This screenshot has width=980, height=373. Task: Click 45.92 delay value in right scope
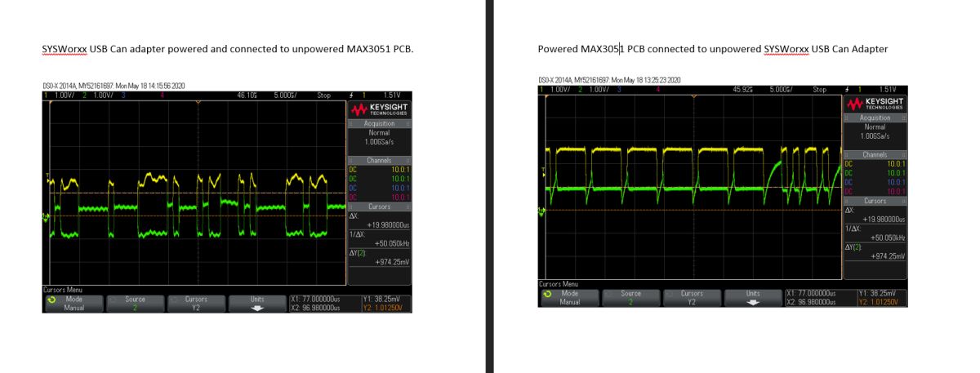[742, 90]
